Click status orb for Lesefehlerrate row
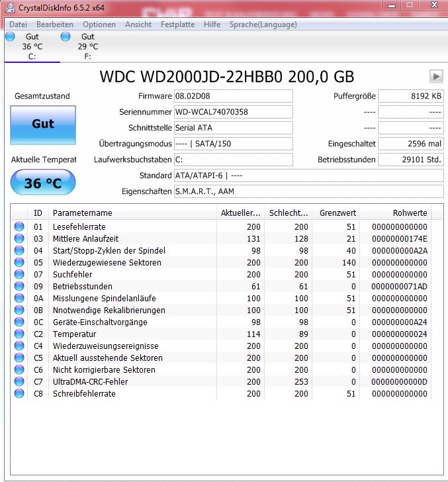The height and width of the screenshot is (482, 448). pyautogui.click(x=19, y=226)
